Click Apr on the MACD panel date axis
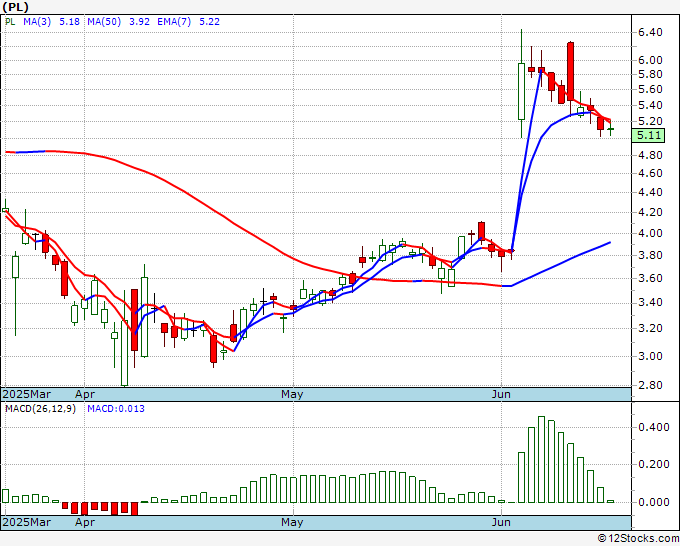Image resolution: width=680 pixels, height=546 pixels. point(85,522)
